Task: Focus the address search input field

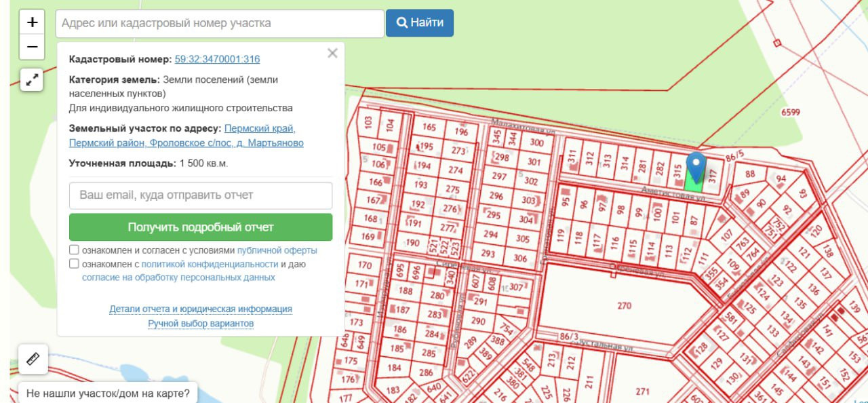Action: 220,23
